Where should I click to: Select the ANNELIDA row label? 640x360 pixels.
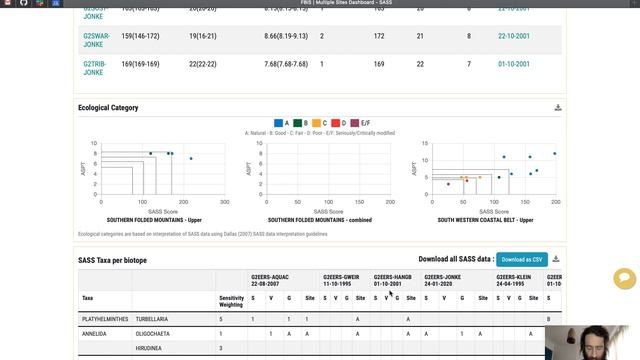coord(94,334)
